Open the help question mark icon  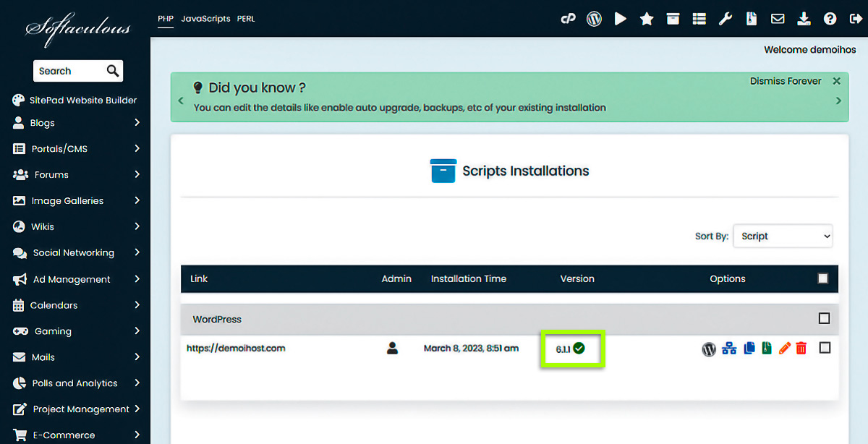[830, 19]
